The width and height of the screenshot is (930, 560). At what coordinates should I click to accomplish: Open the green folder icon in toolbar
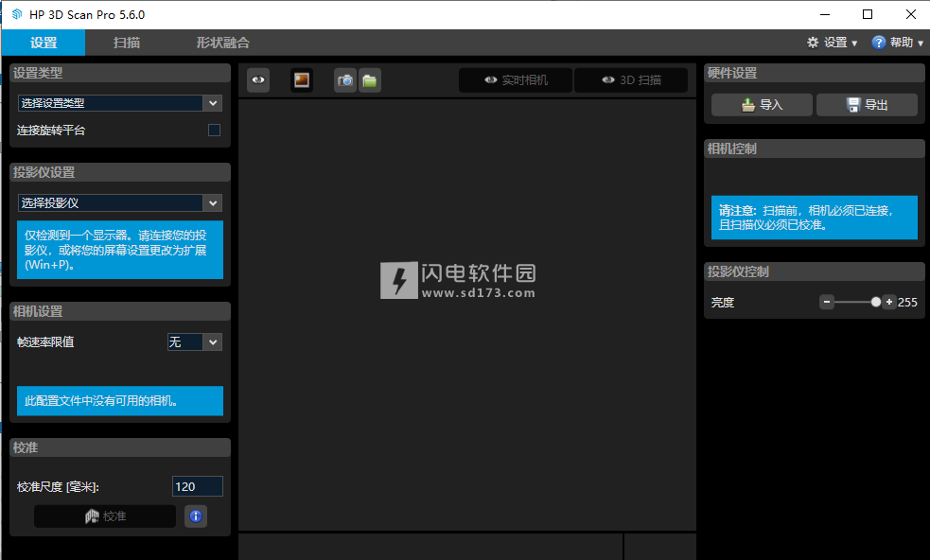click(370, 80)
